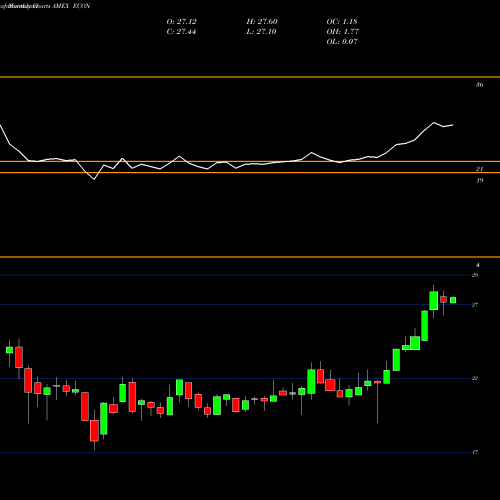Click the AMEX ECON chart title
This screenshot has width=500, height=500.
click(71, 6)
